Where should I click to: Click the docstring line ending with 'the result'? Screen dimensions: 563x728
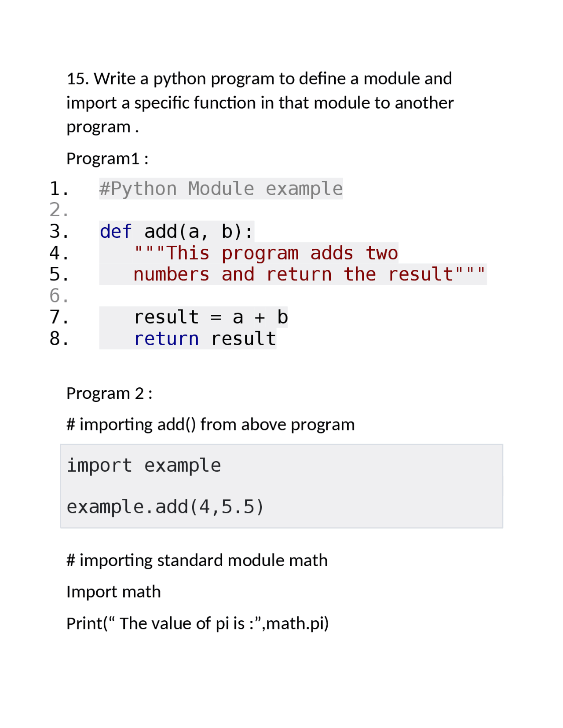point(309,274)
